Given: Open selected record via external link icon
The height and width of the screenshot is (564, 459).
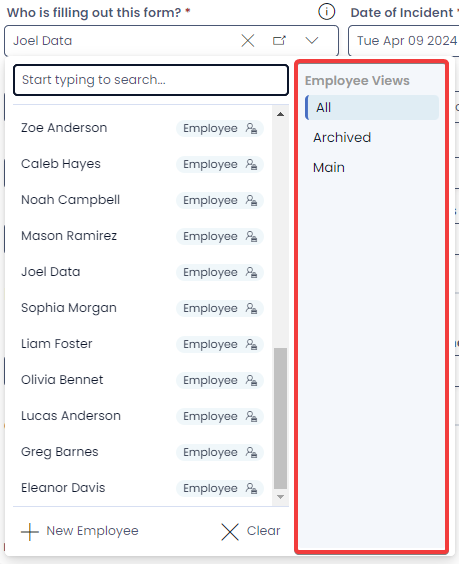Looking at the screenshot, I should click(x=279, y=40).
